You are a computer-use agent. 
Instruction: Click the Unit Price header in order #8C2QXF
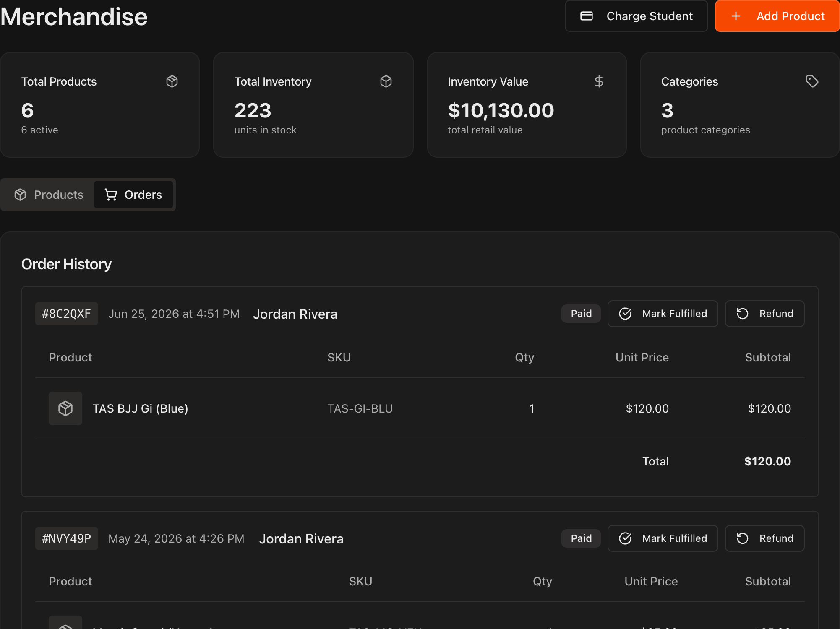[x=642, y=357]
